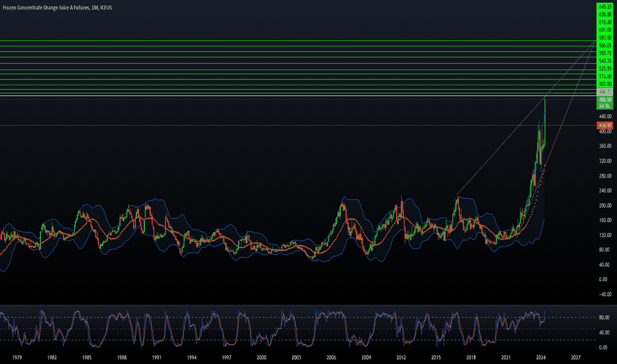Click the 1994 label on time axis
This screenshot has height=364, width=617.
(x=191, y=357)
